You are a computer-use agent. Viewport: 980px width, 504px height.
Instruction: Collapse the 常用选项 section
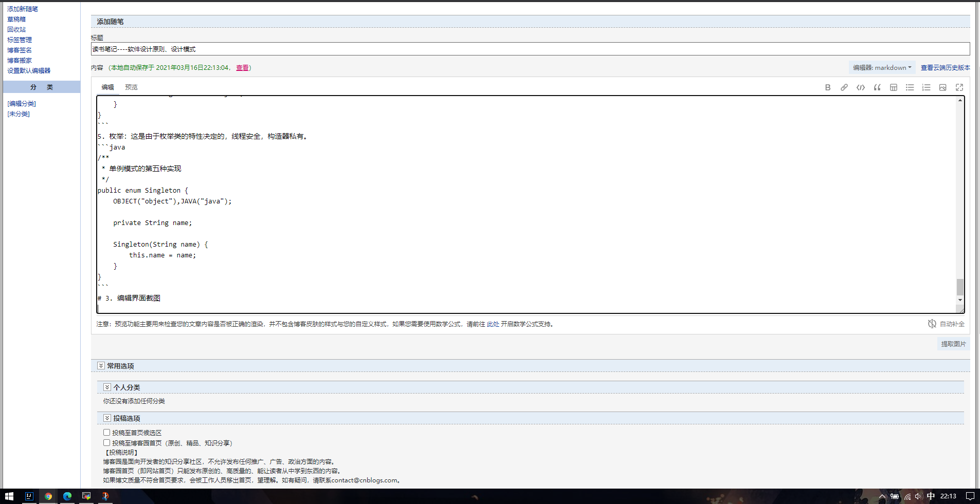tap(101, 366)
